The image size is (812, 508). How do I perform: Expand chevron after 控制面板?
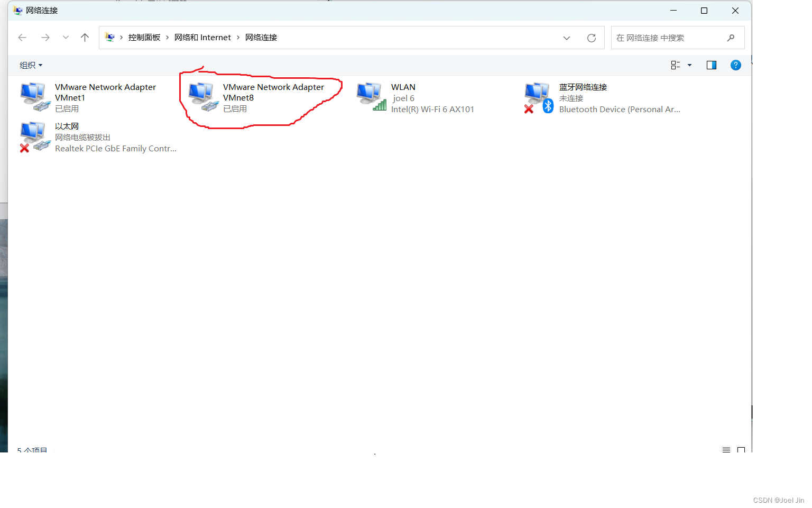(167, 38)
